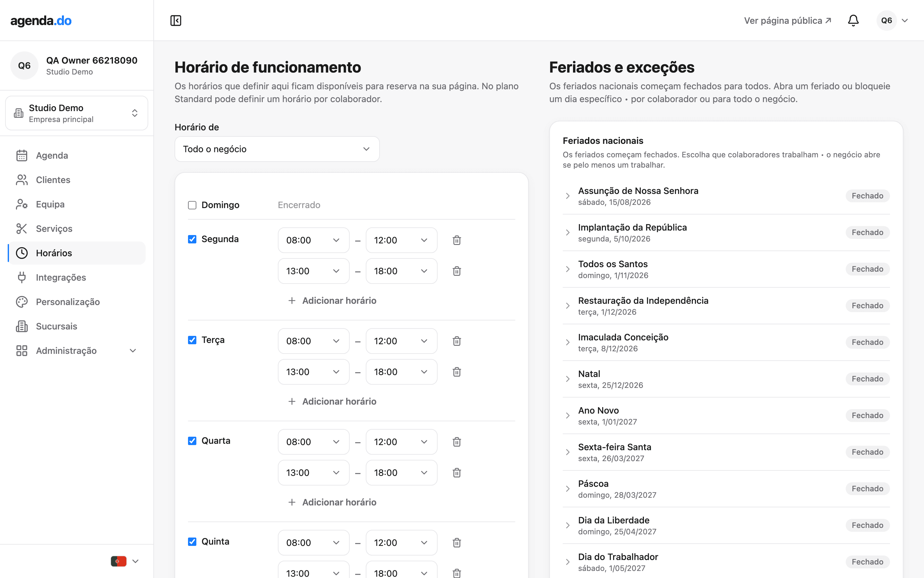Open the language flag selector
Image resolution: width=924 pixels, height=578 pixels.
pos(124,561)
